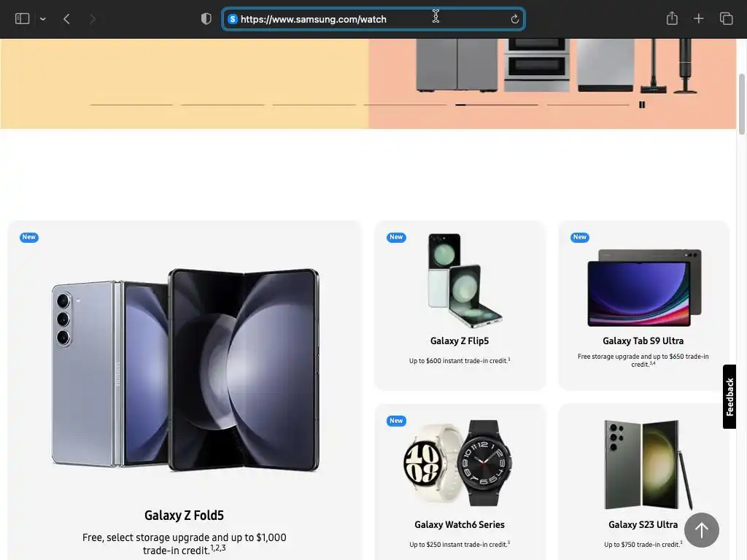Reload the page with the refresh icon

(x=514, y=19)
